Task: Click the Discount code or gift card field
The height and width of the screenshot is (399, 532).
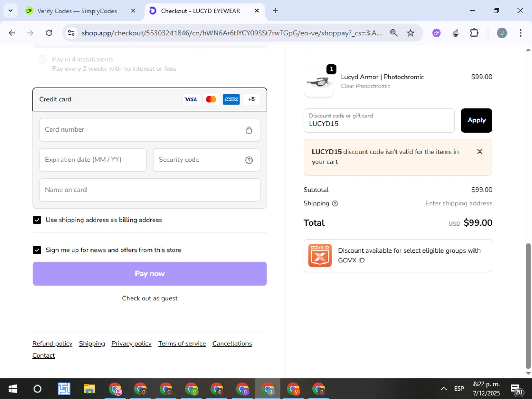Action: [x=379, y=120]
